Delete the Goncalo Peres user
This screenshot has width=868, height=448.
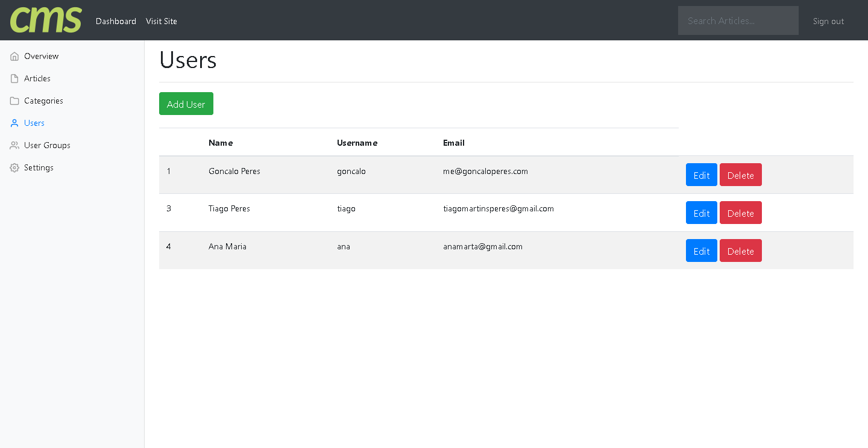(740, 175)
